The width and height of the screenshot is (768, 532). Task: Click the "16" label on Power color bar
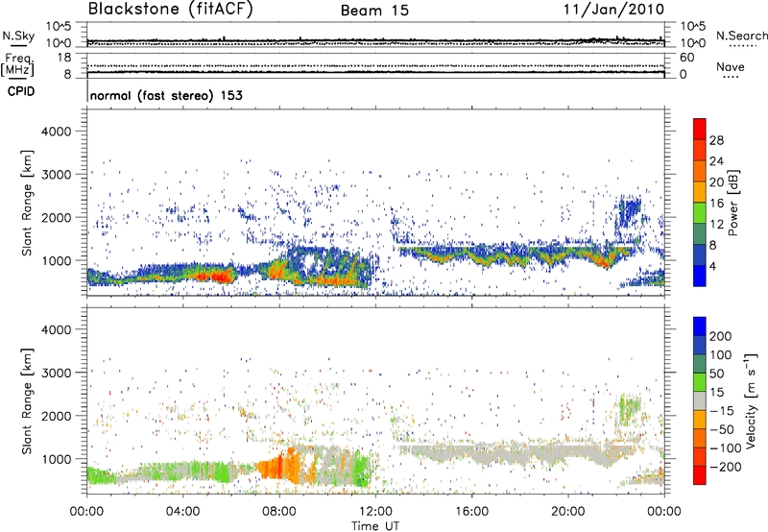[x=716, y=204]
